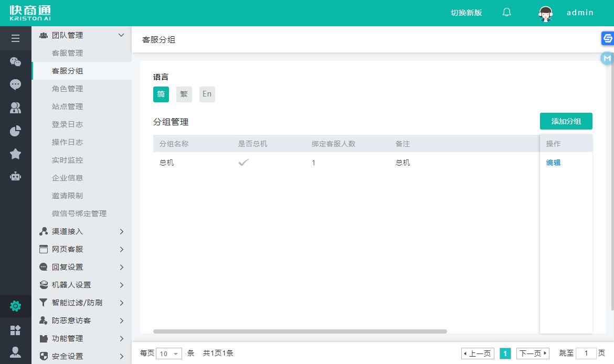Open the visitors people icon in sidebar
The image size is (614, 364).
click(x=15, y=108)
